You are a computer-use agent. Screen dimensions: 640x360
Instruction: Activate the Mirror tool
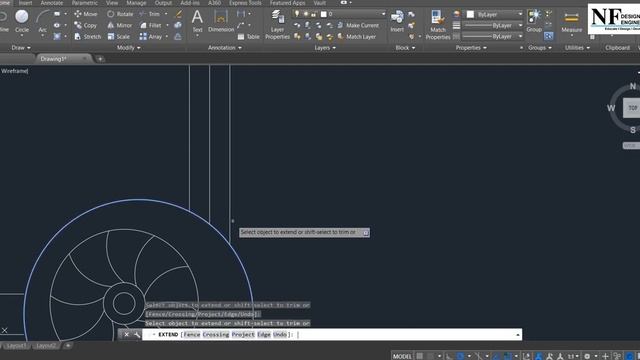[x=120, y=25]
